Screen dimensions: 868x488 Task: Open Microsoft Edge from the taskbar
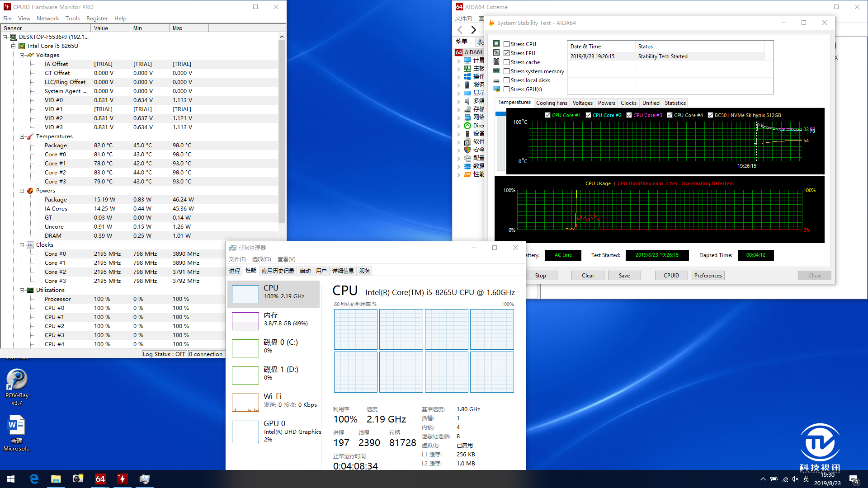[34, 479]
